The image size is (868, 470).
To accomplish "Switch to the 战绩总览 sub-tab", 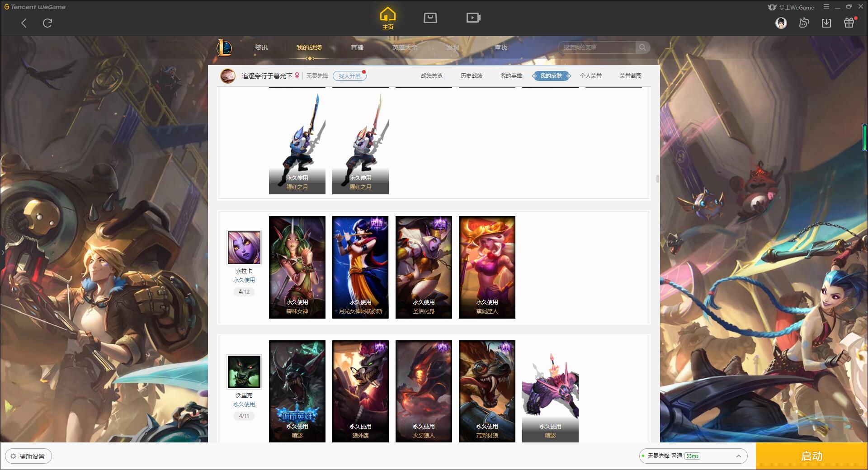I will coord(432,76).
